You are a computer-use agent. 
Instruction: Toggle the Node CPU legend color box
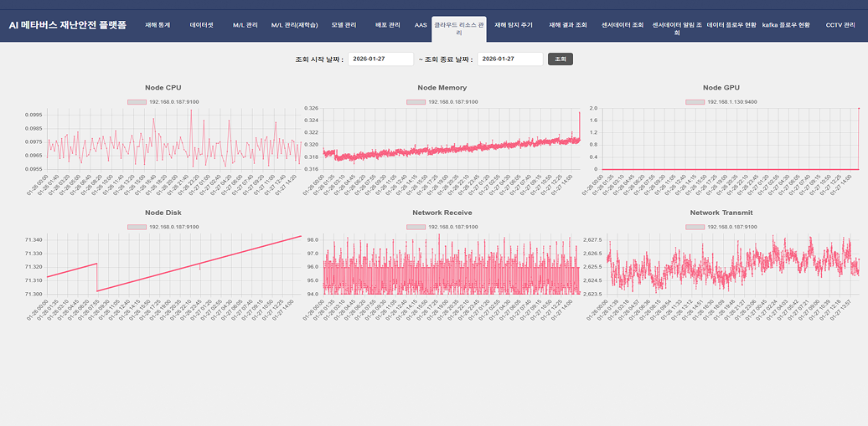(137, 102)
